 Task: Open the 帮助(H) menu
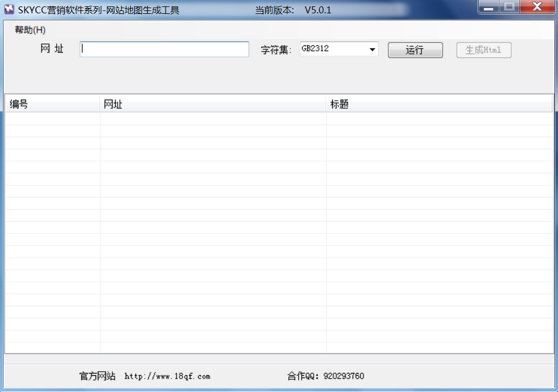click(x=30, y=30)
